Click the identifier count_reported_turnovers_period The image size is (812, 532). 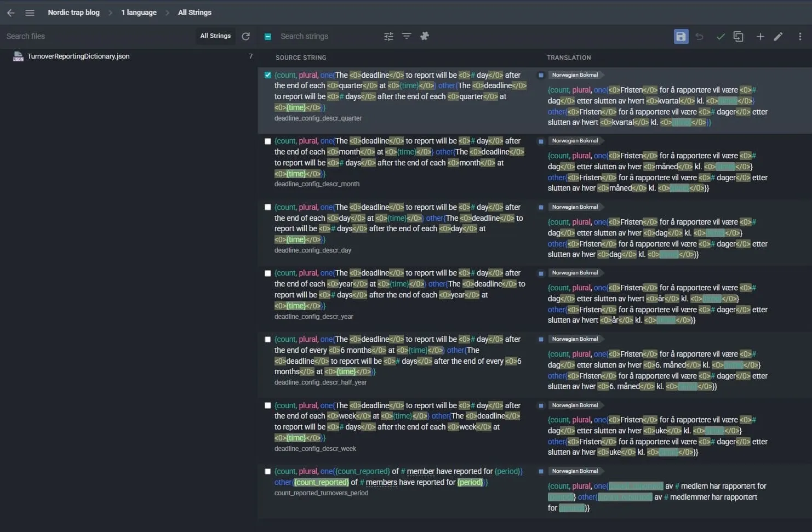pyautogui.click(x=321, y=493)
